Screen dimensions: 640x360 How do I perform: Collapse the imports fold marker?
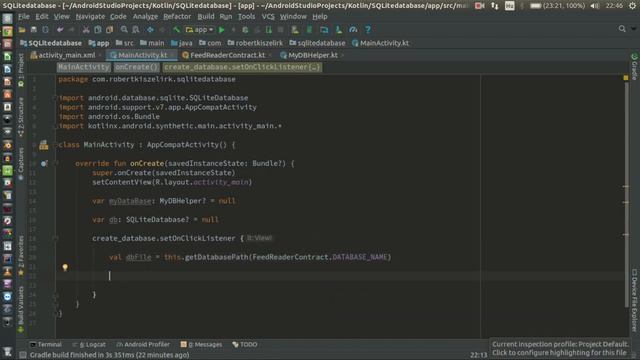(55, 98)
